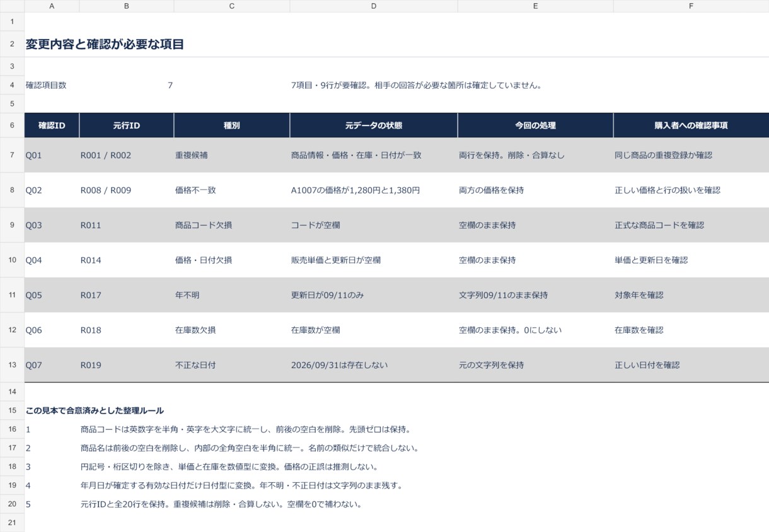This screenshot has width=769, height=532.
Task: Select cell コードが空欄
Action: [x=374, y=225]
